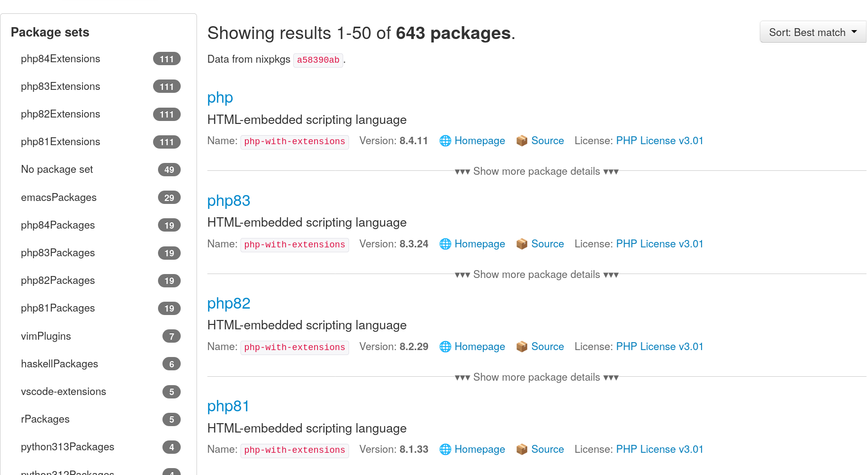
Task: Select the emacsPackages package set
Action: coord(59,198)
